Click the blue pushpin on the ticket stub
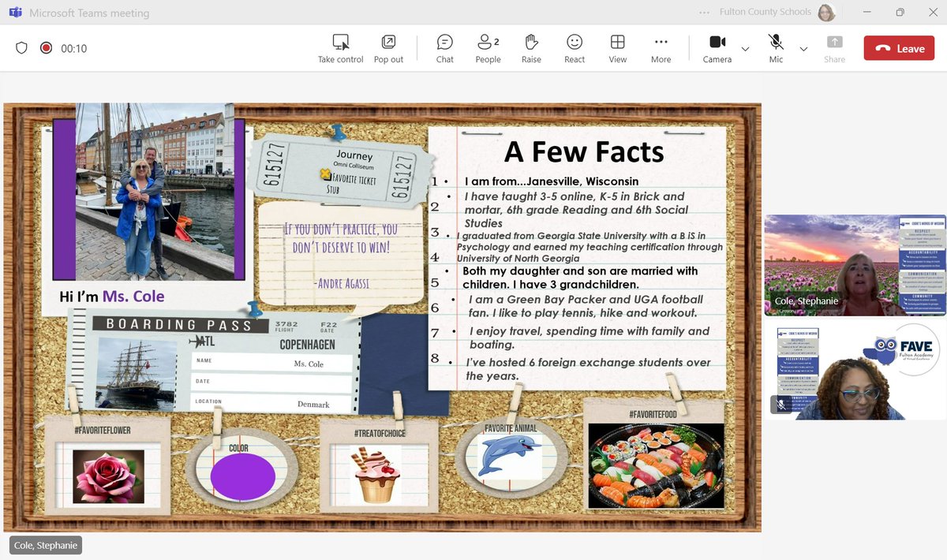Image resolution: width=947 pixels, height=560 pixels. tap(339, 131)
